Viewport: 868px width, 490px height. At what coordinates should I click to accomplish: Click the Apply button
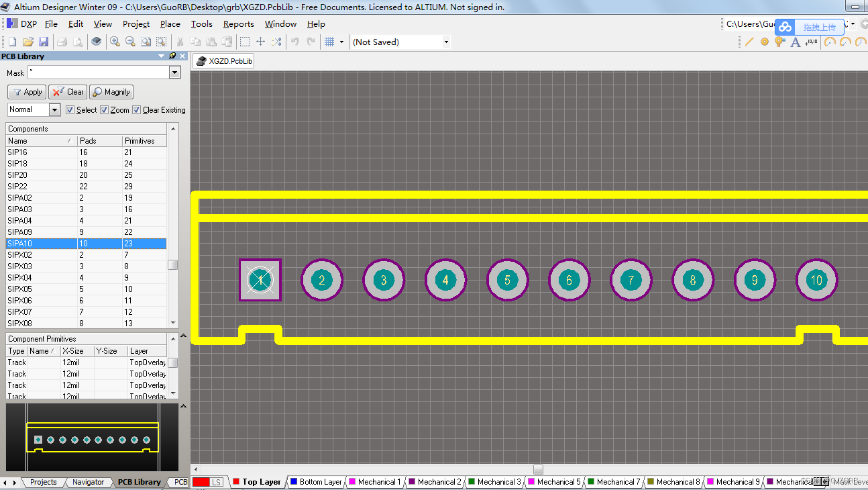tap(26, 92)
